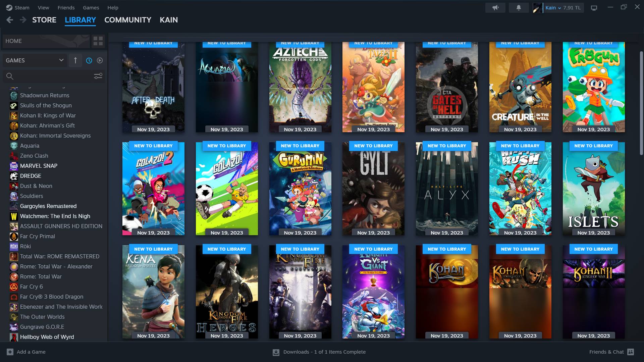Click the Steam logo menu
This screenshot has width=644, height=362.
tap(9, 7)
